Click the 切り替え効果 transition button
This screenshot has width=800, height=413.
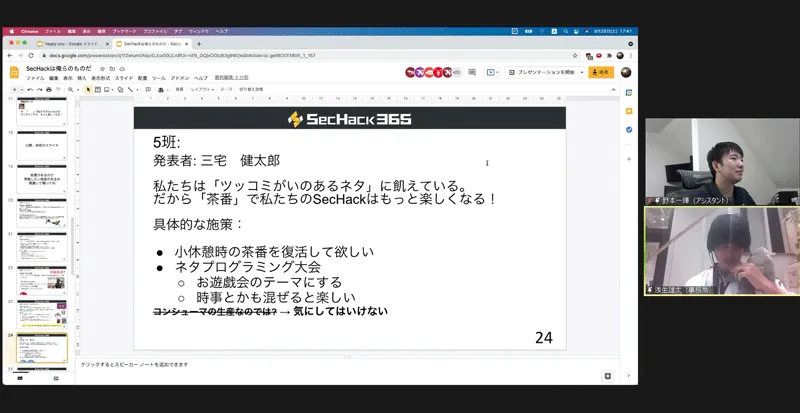(x=251, y=89)
